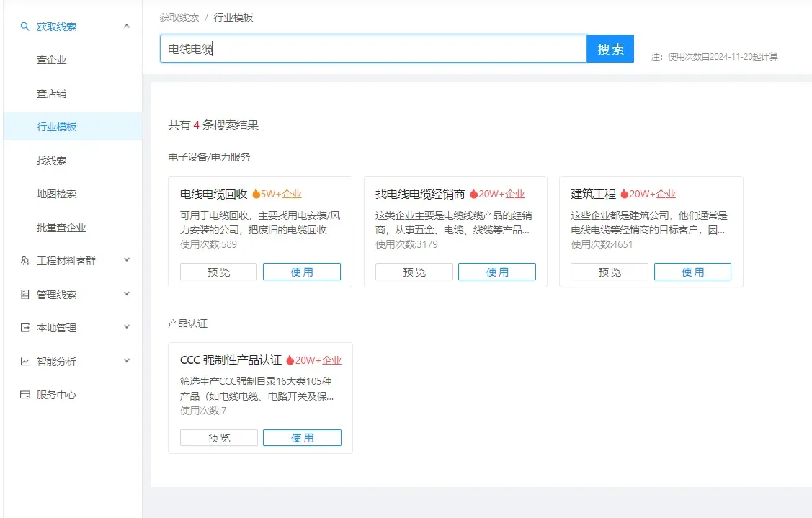Image resolution: width=812 pixels, height=518 pixels.
Task: Preview the 建筑工程 template
Action: coord(610,272)
